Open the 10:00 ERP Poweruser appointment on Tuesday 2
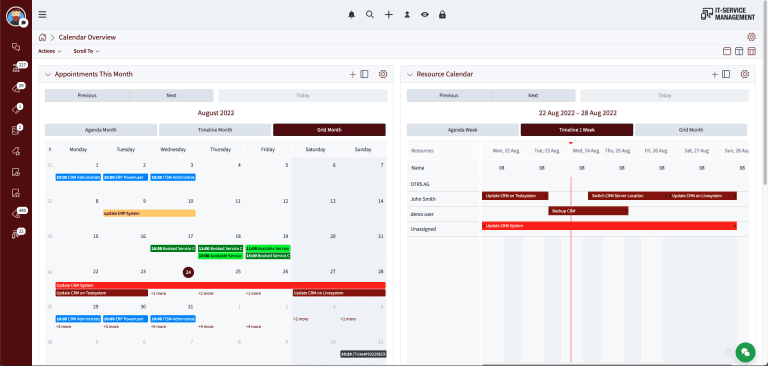 pyautogui.click(x=125, y=177)
